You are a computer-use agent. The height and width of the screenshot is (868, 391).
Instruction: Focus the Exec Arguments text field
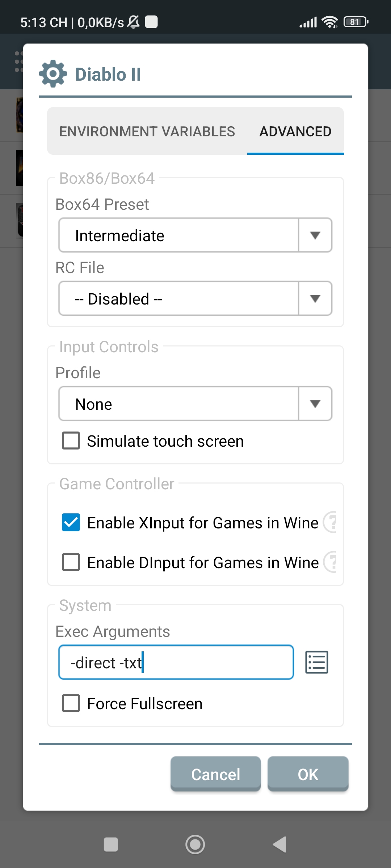176,663
